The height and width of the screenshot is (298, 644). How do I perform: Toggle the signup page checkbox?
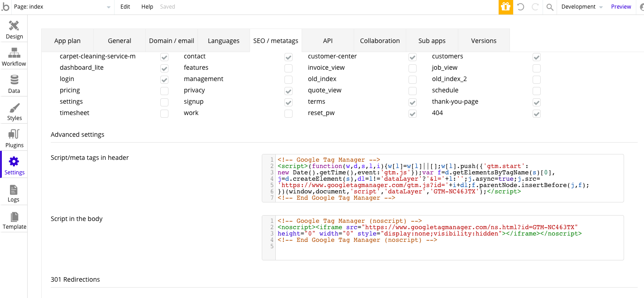pyautogui.click(x=288, y=102)
